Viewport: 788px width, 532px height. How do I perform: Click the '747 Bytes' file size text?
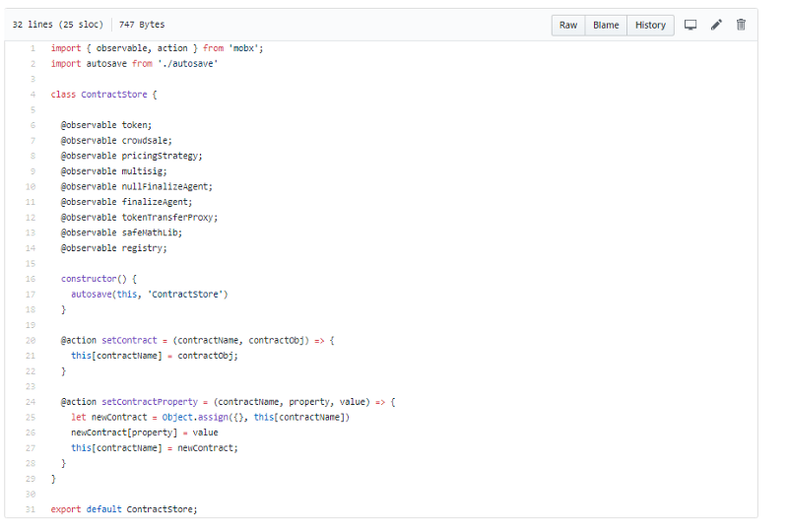tap(142, 24)
